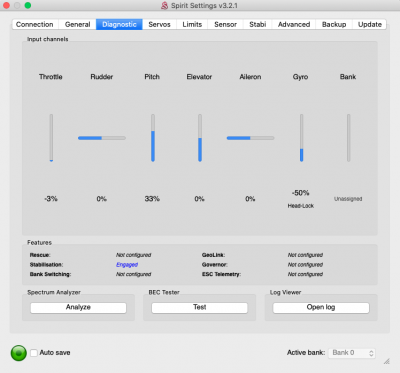Click the Elevator channel heading
Image resolution: width=400 pixels, height=373 pixels.
[x=199, y=77]
